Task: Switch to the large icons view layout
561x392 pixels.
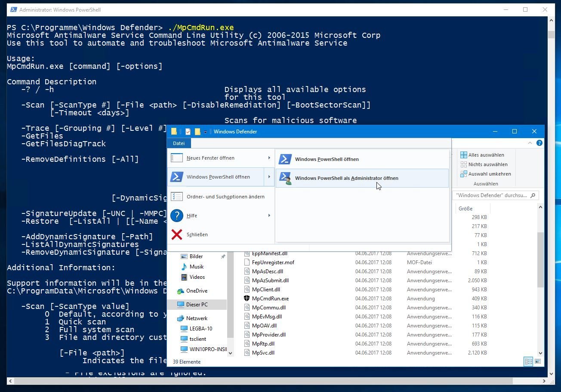Action: click(538, 362)
